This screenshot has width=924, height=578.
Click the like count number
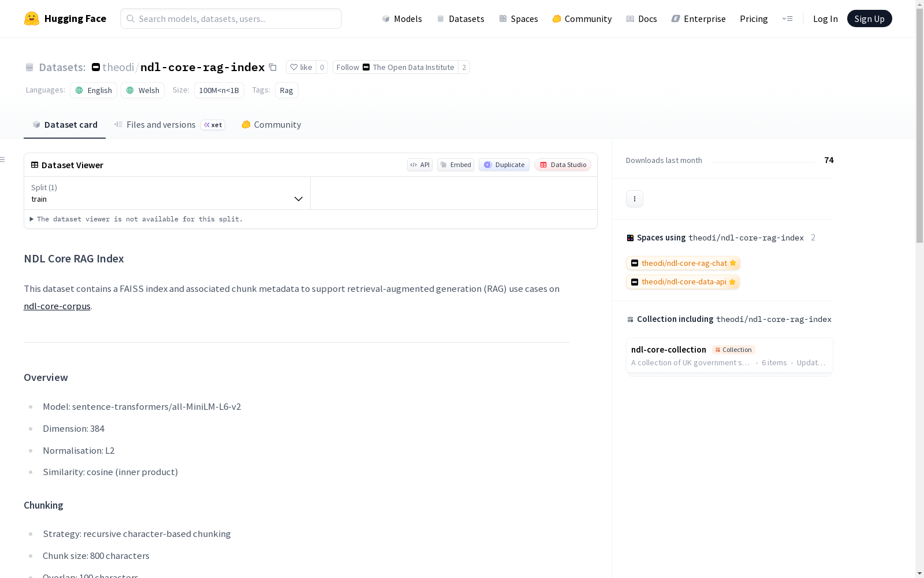tap(322, 67)
